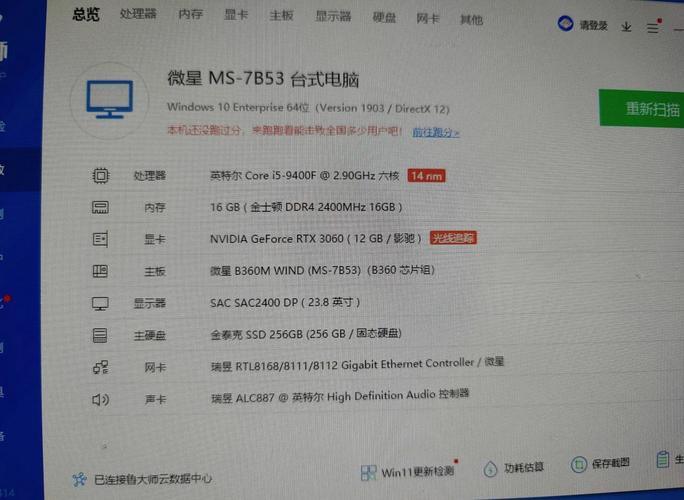
Task: Click the 光线追踪 ray tracing badge
Action: [453, 238]
